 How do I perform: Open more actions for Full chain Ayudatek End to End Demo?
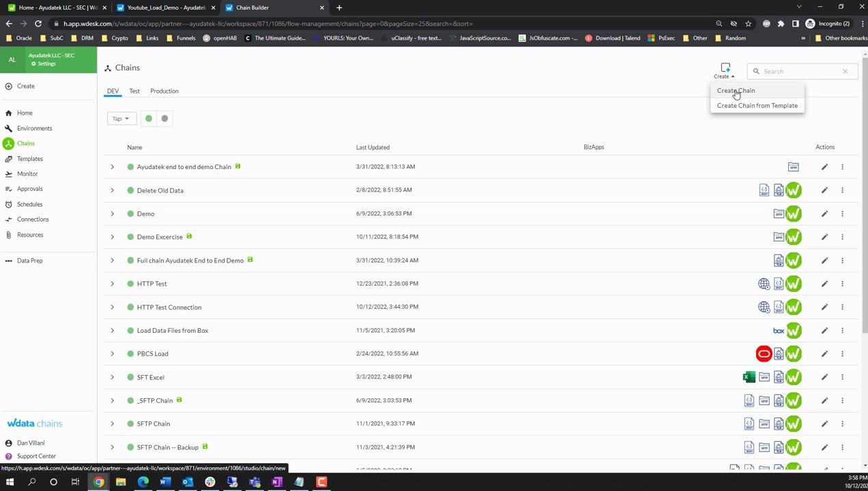coord(842,261)
